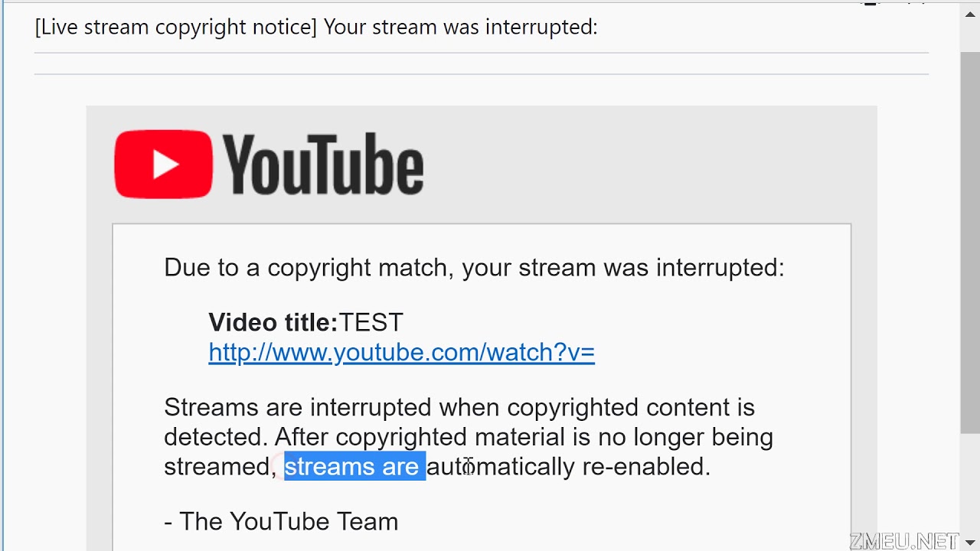Click the scrollbar down arrow

[970, 543]
